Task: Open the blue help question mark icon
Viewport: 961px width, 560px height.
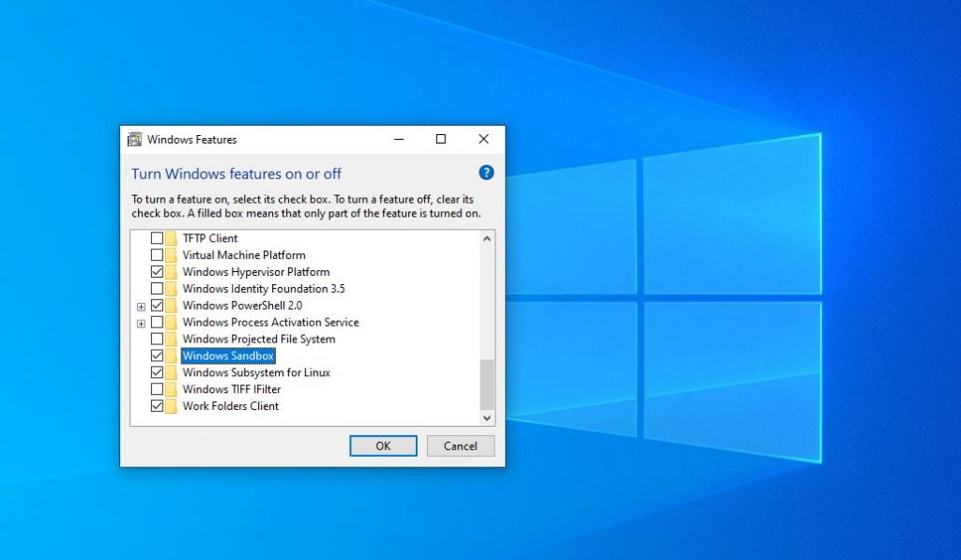Action: 486,173
